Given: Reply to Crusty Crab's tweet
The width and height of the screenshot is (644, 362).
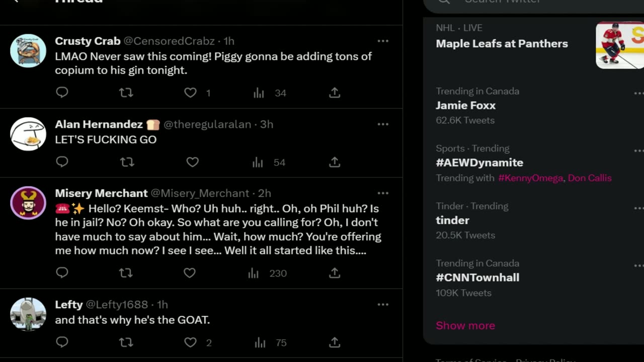Looking at the screenshot, I should (x=62, y=93).
